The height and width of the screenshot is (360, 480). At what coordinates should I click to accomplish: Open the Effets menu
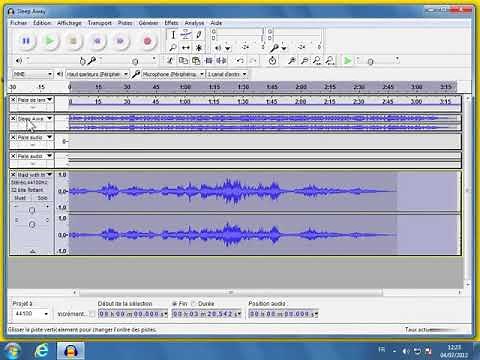[x=171, y=23]
